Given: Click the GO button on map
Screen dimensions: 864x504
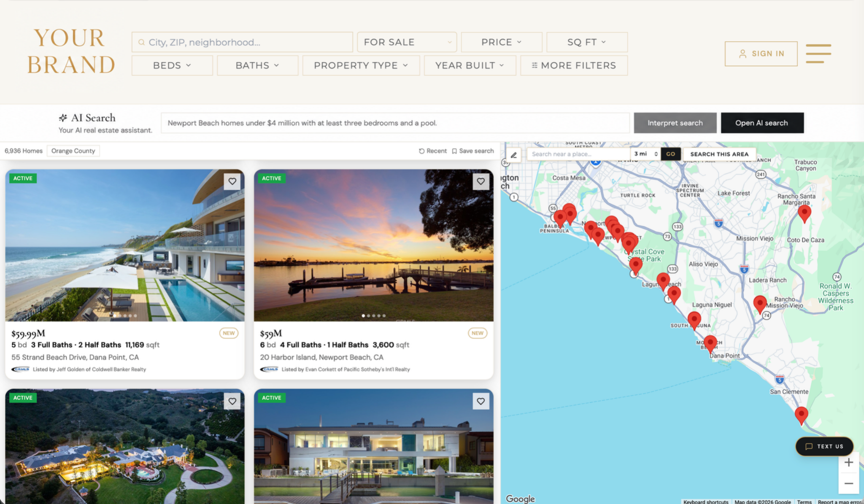Looking at the screenshot, I should pos(670,154).
